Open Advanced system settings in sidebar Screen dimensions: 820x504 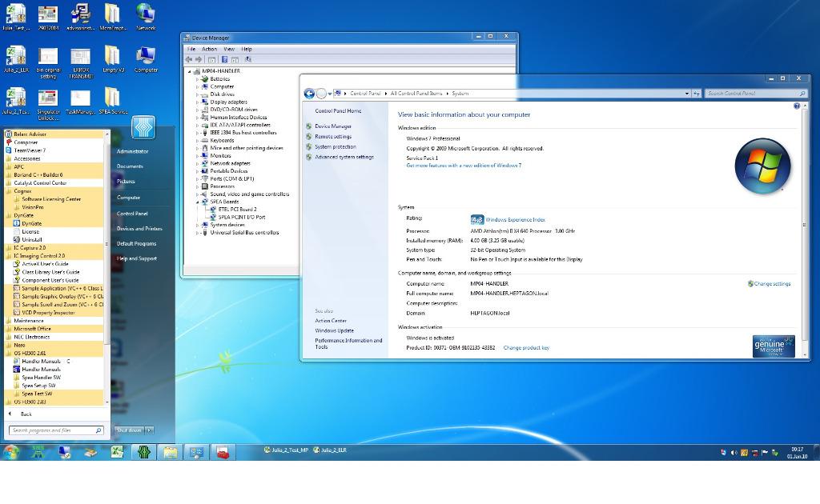tap(344, 158)
